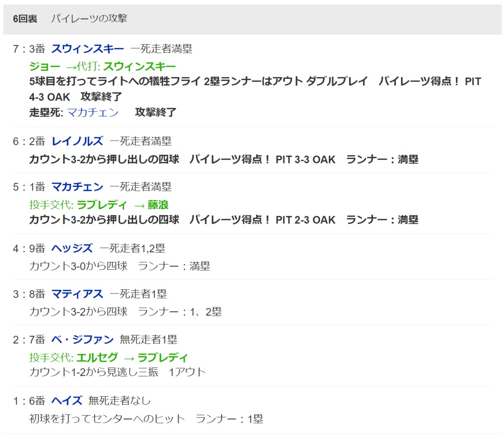Click エルセグ pitcher name

pyautogui.click(x=97, y=357)
